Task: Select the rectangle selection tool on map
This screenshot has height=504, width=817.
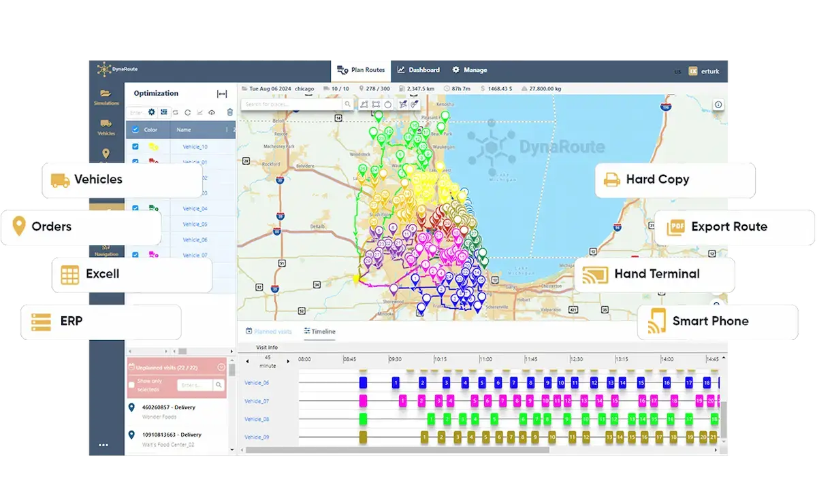Action: pos(377,104)
